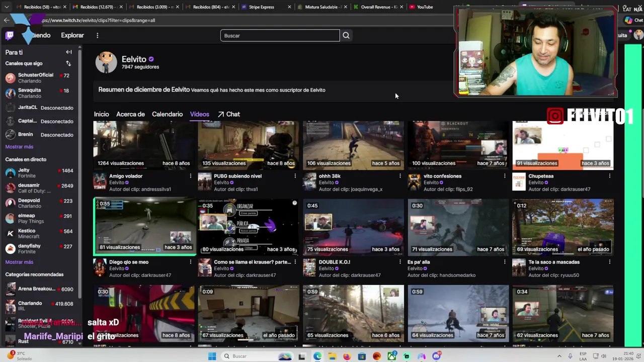Switch to the Acerca de tab

pyautogui.click(x=130, y=114)
